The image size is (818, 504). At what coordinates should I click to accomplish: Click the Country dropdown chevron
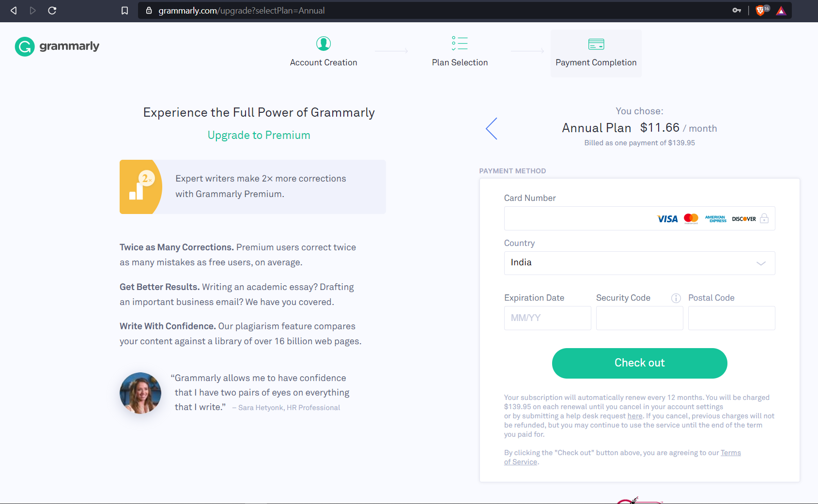tap(761, 263)
